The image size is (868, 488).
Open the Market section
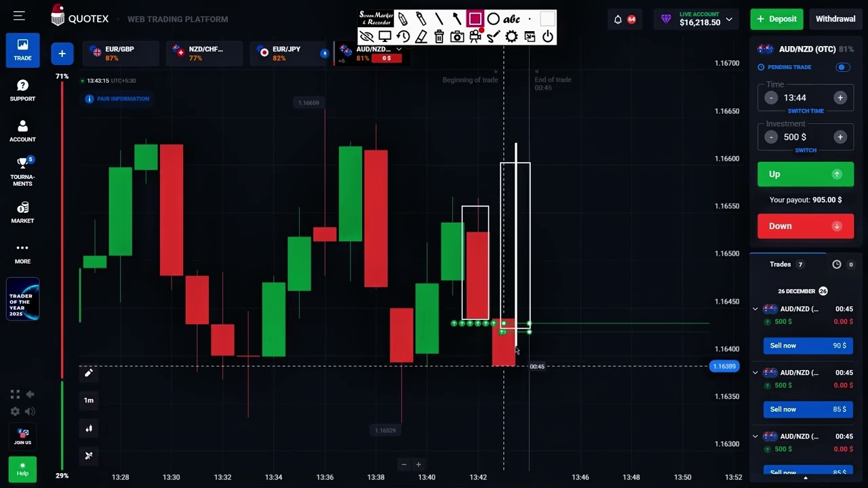[x=22, y=212]
